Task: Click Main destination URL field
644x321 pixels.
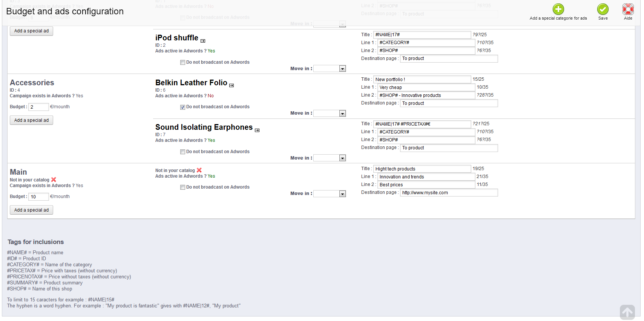Action: 449,193
